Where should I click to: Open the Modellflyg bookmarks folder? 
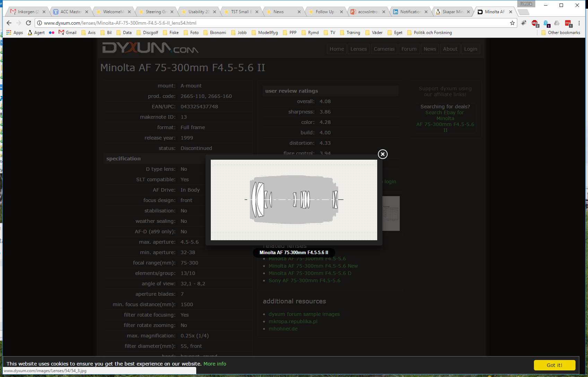click(x=265, y=33)
